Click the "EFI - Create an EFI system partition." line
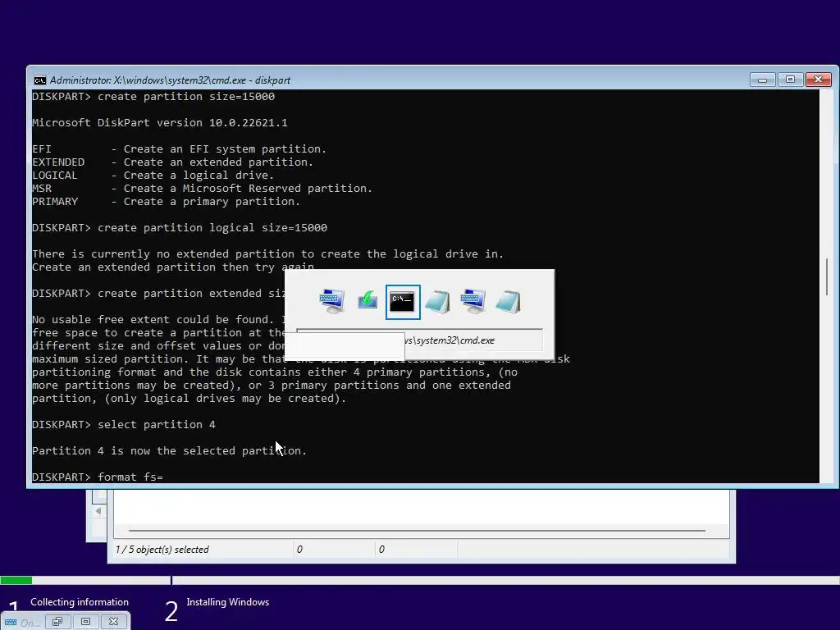Image resolution: width=840 pixels, height=630 pixels. coord(180,149)
